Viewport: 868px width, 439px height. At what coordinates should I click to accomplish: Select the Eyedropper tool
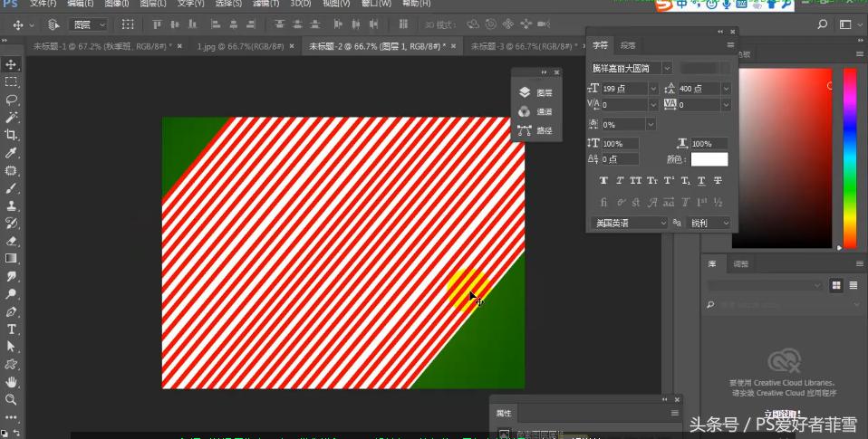click(x=11, y=153)
